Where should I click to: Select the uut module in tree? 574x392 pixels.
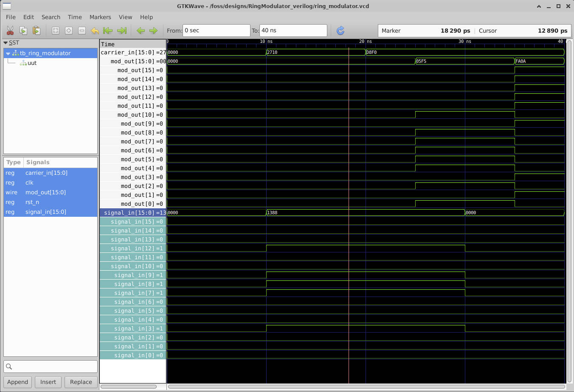(32, 63)
